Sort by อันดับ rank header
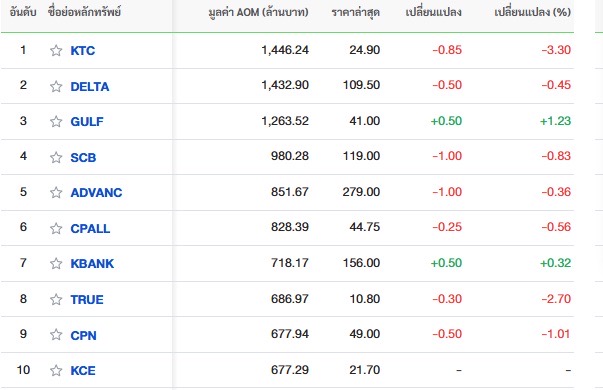Screen dimensions: 603x390 tap(23, 12)
